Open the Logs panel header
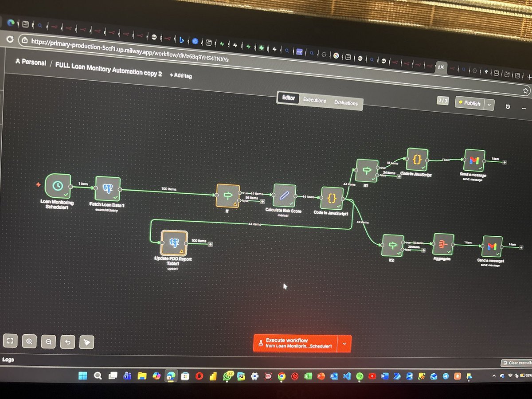The height and width of the screenshot is (399, 532). tap(8, 360)
